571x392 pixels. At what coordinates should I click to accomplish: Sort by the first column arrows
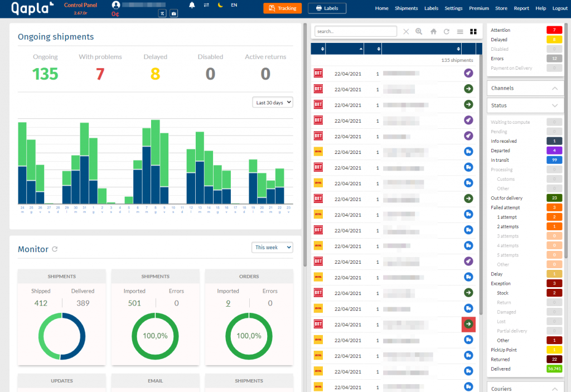coord(323,49)
